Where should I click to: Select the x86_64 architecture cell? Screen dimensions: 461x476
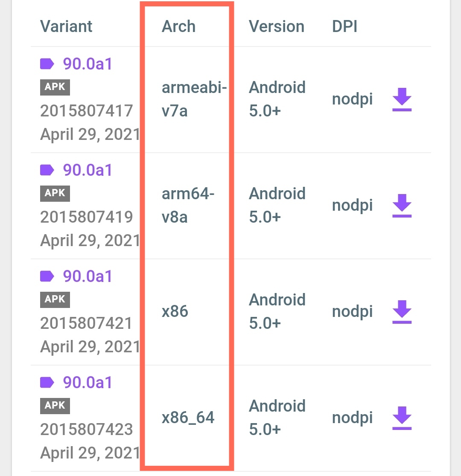[x=188, y=418]
